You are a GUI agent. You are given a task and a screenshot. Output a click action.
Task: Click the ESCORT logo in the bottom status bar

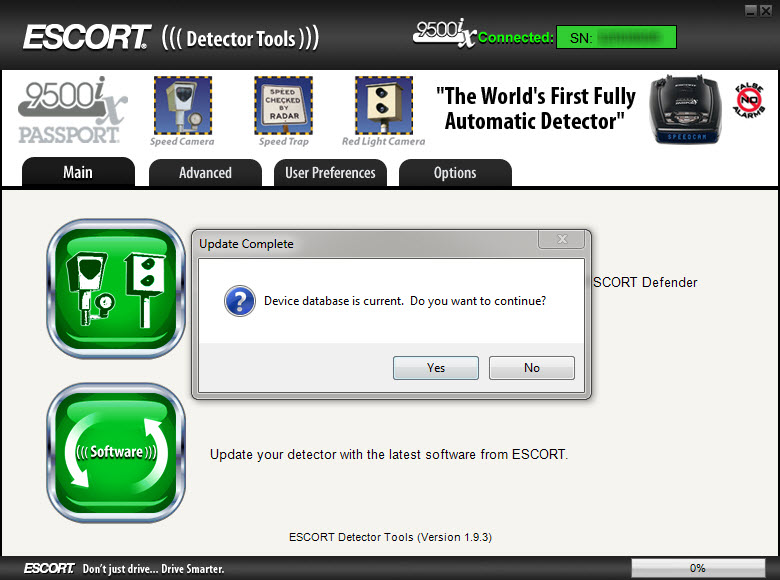click(49, 568)
